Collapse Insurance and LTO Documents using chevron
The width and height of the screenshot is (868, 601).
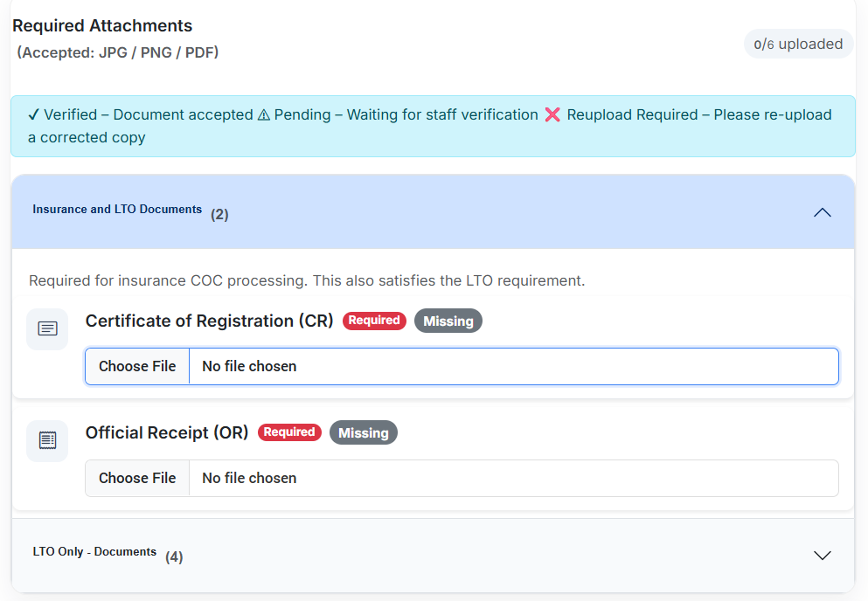pos(822,212)
